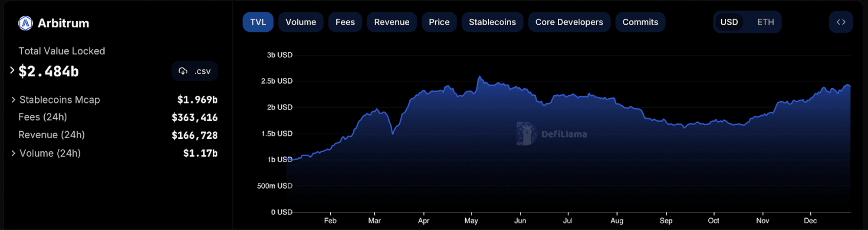Show Core Developers on the chart
Image resolution: width=868 pixels, height=230 pixels.
[569, 22]
